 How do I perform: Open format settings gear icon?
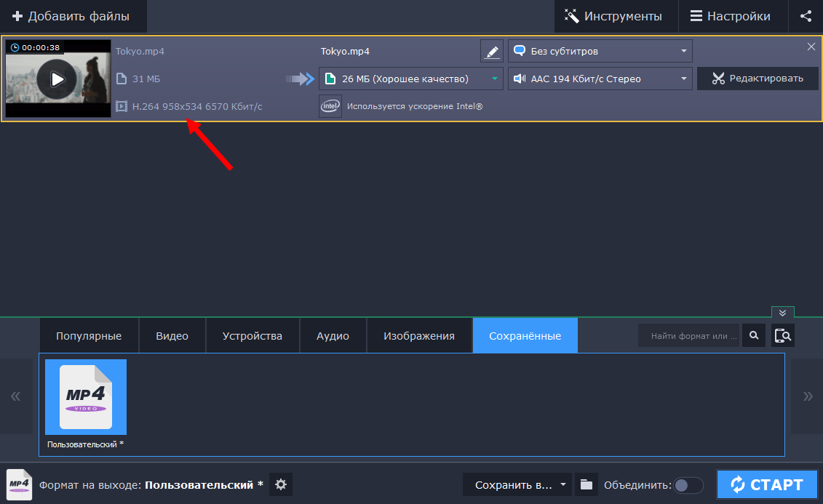pyautogui.click(x=281, y=484)
